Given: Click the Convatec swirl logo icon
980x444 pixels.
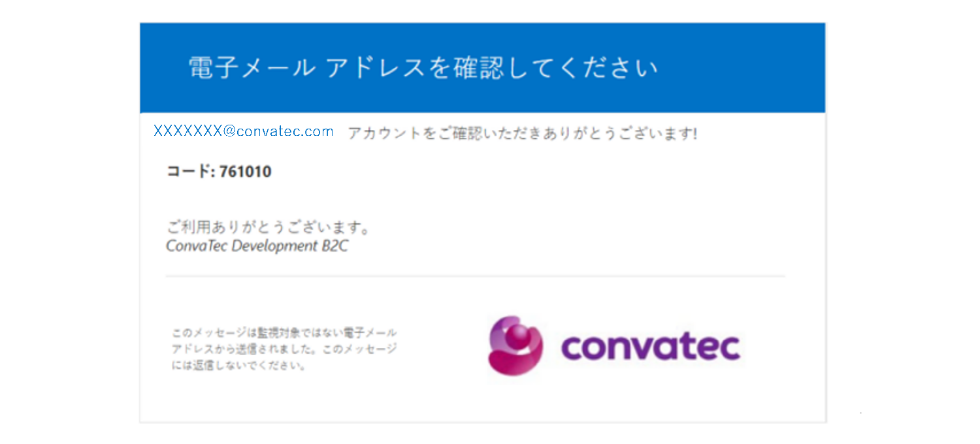Looking at the screenshot, I should click(x=515, y=345).
